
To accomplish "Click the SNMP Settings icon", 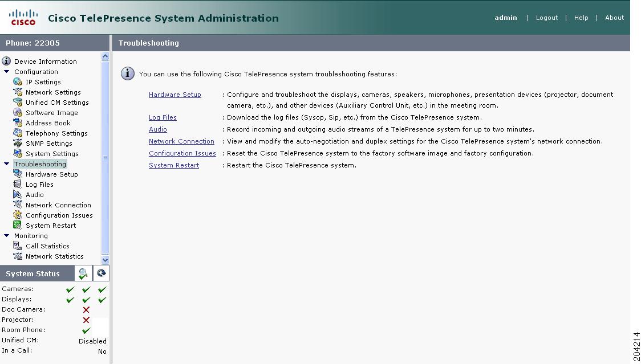I will click(18, 143).
